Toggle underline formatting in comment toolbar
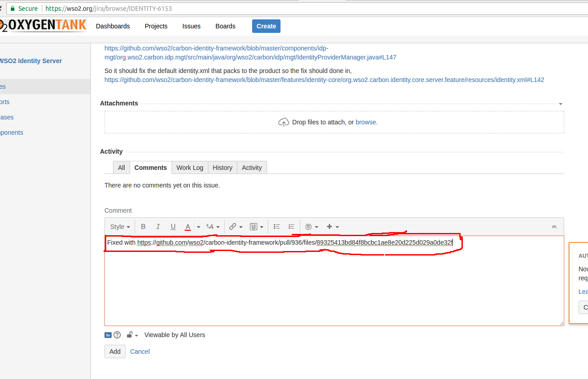588x379 pixels. coord(173,227)
